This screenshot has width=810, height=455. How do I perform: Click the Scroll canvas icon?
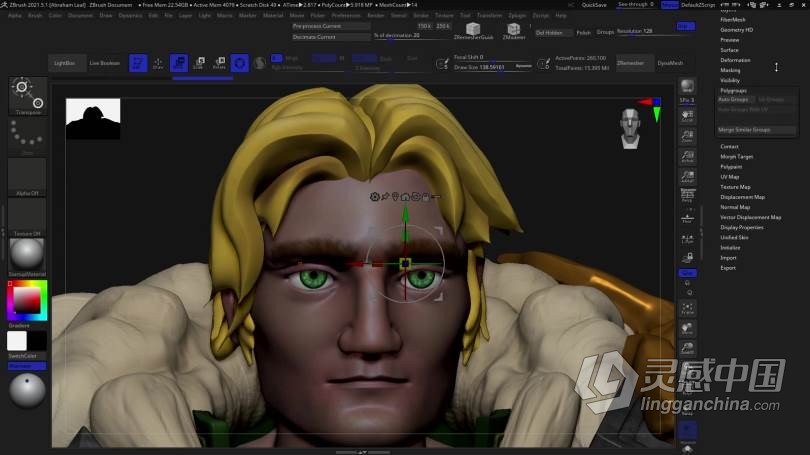(x=688, y=116)
